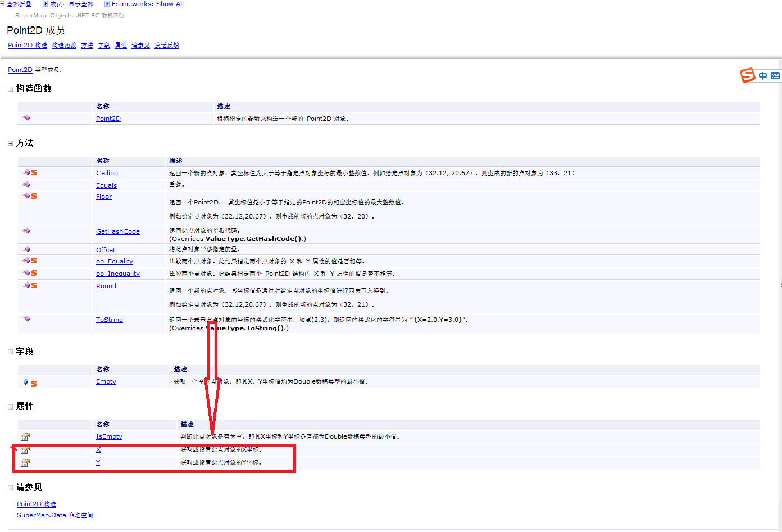The height and width of the screenshot is (532, 782).
Task: Open the op_Inequality method link
Action: [118, 274]
